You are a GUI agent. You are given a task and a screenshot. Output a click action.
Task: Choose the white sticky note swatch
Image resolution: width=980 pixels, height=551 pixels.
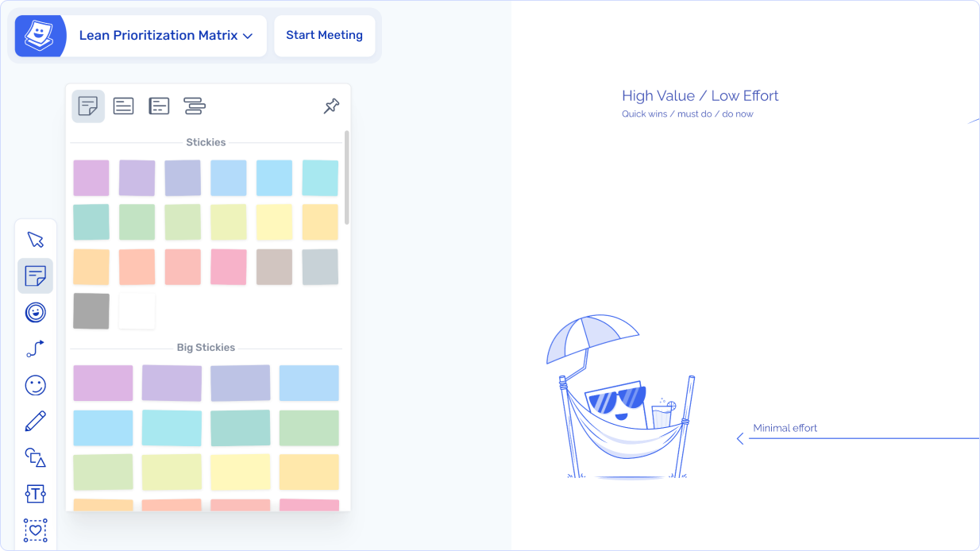[x=137, y=311]
